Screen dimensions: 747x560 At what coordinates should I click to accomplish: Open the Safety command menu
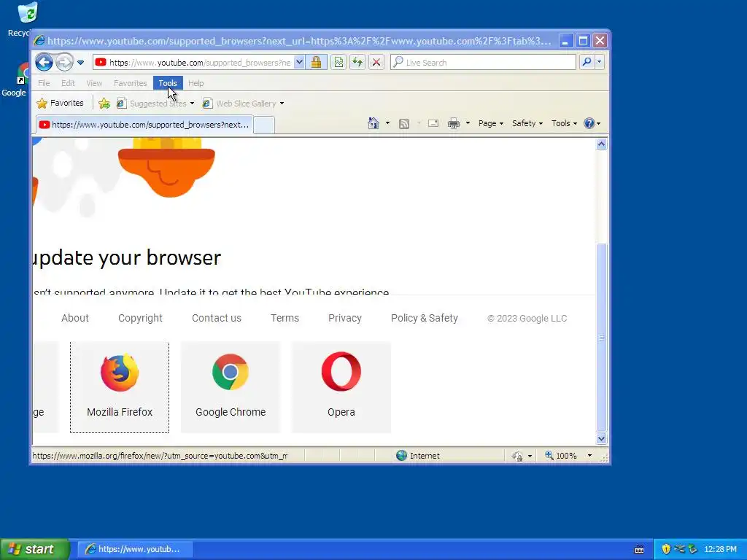[x=527, y=123]
